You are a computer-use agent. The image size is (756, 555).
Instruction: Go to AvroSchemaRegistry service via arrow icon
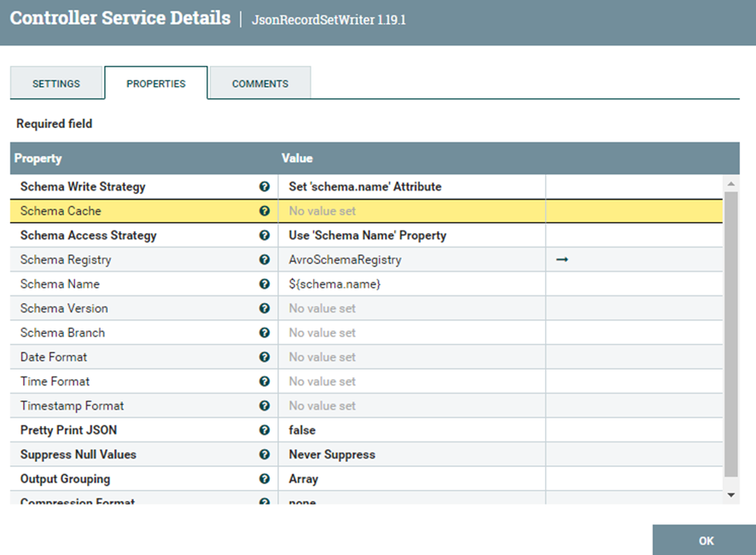[562, 260]
